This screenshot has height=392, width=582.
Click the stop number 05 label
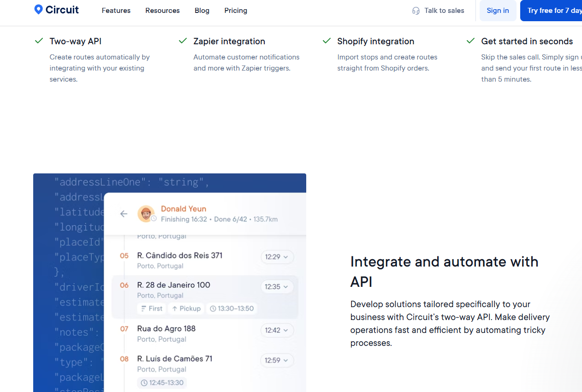[124, 255]
